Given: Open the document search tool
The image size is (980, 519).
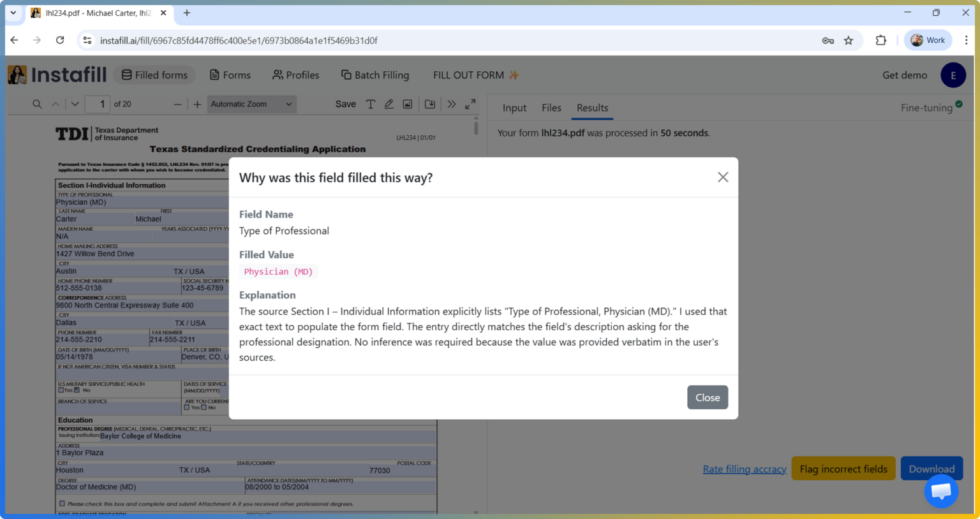Looking at the screenshot, I should [x=36, y=103].
